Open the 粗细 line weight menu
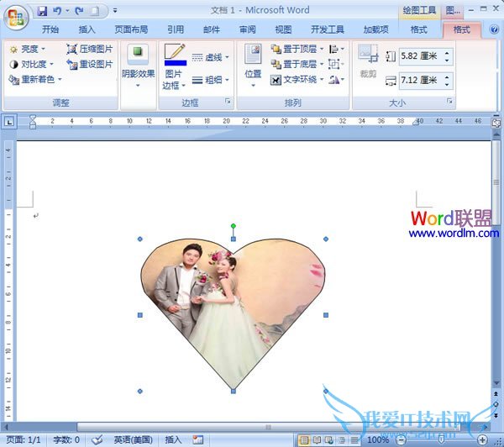Viewport: 504px width, 447px height. [211, 80]
